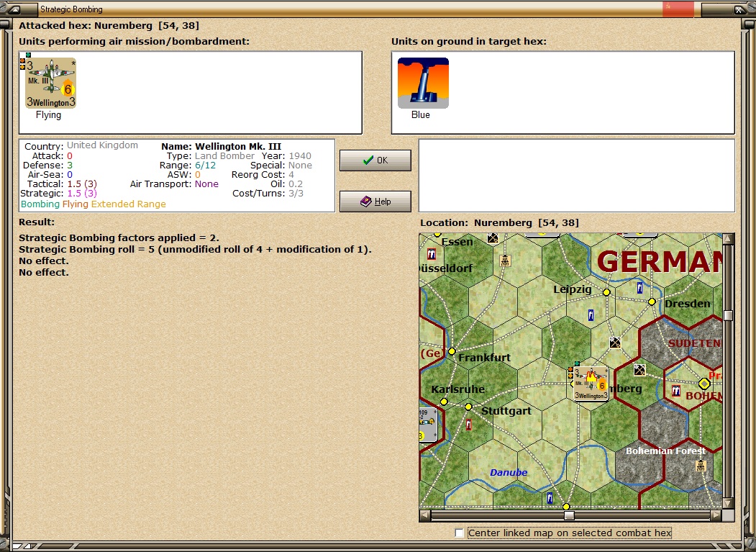Click the Leipzig city dot

click(606, 292)
